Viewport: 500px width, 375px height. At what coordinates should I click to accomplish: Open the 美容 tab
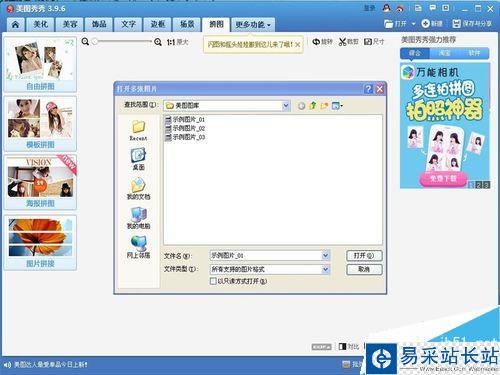tap(70, 24)
